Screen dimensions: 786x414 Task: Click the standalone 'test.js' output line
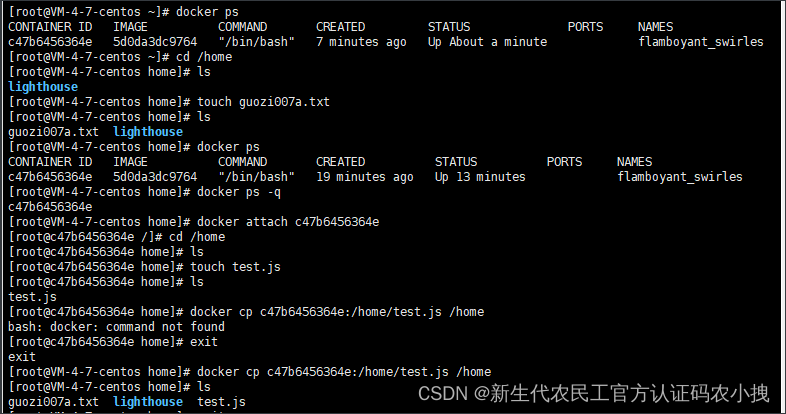32,297
